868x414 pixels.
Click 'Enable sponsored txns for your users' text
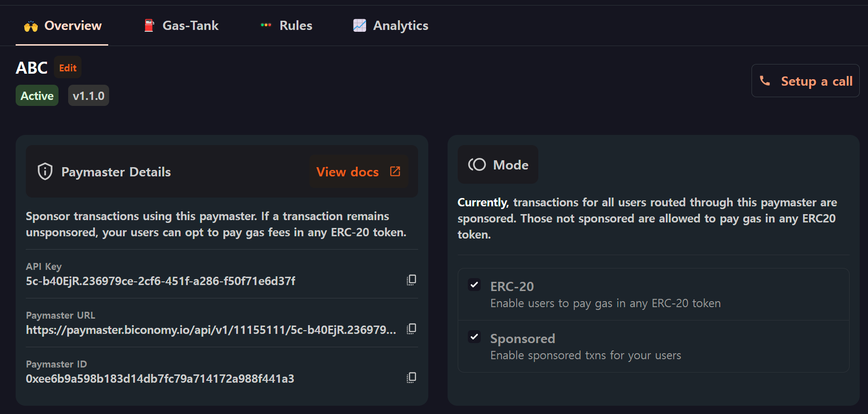[586, 356]
